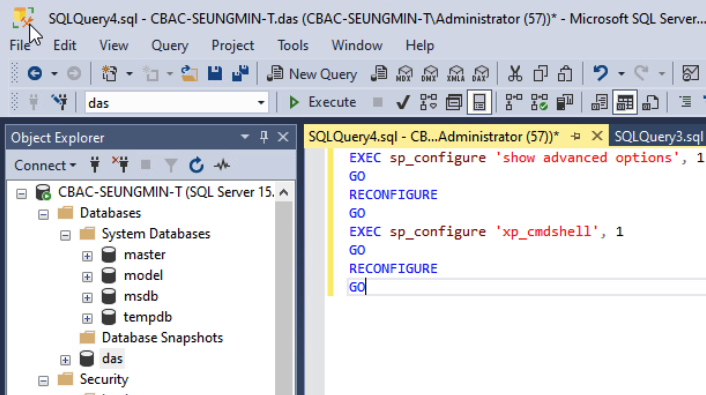Viewport: 706px width, 395px height.
Task: Run the script with Execute button
Action: click(322, 102)
